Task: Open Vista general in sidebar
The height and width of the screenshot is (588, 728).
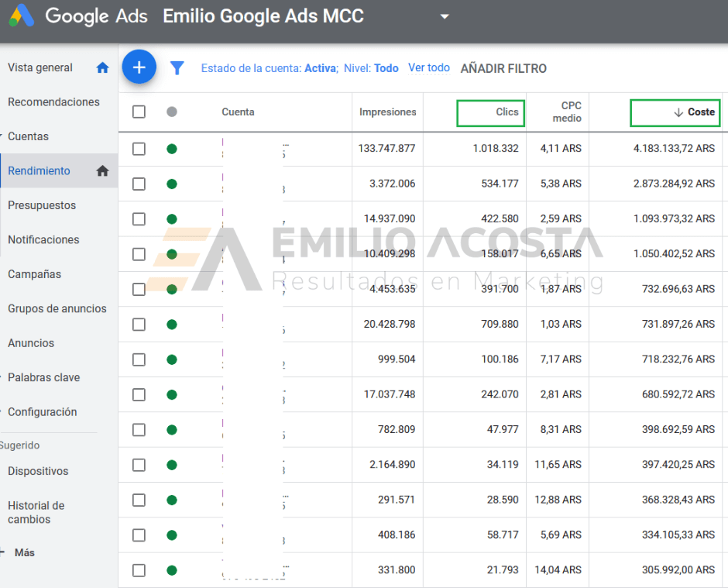Action: 40,68
